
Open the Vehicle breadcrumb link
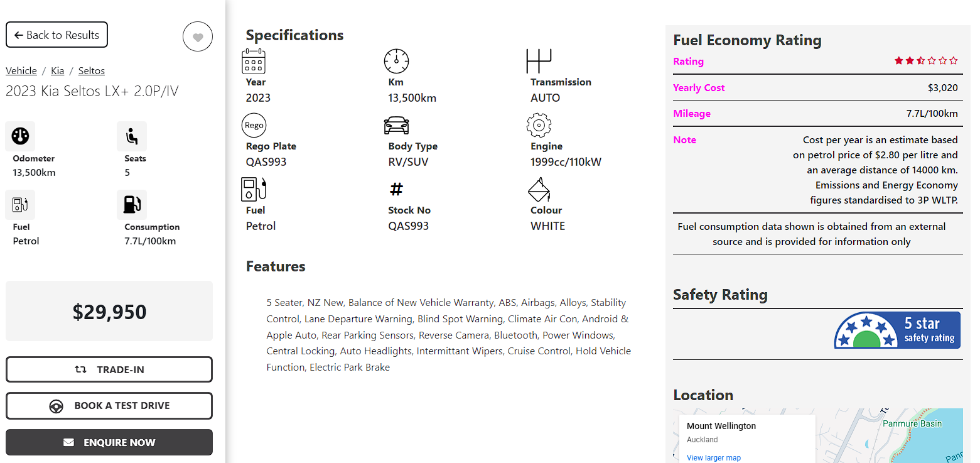point(21,70)
